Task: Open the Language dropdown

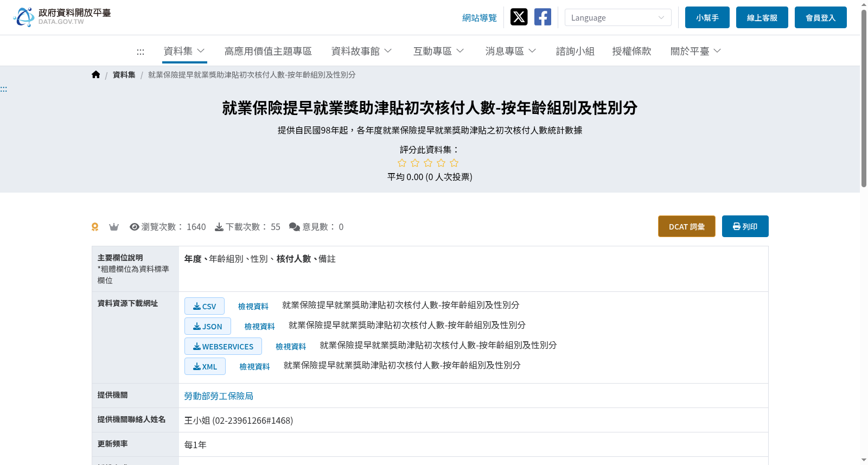Action: (x=618, y=17)
